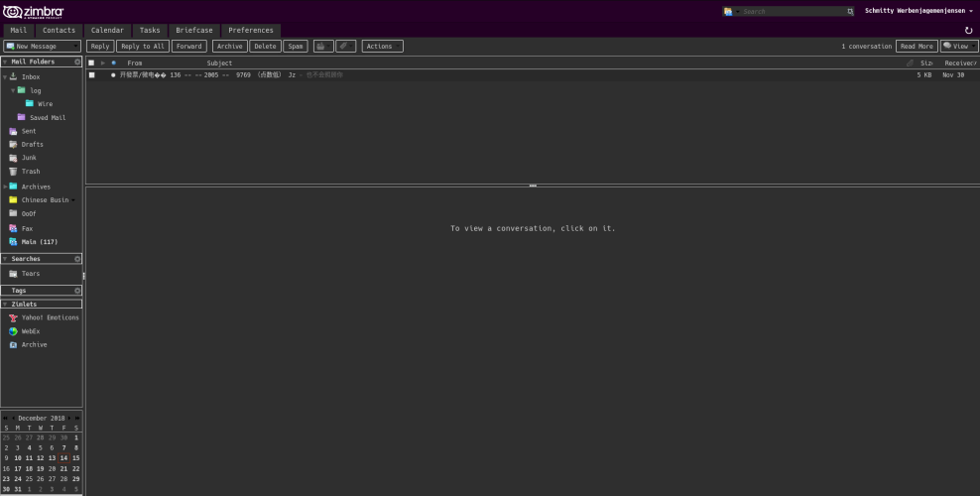The image size is (980, 496).
Task: Select the log folder
Action: [x=36, y=90]
